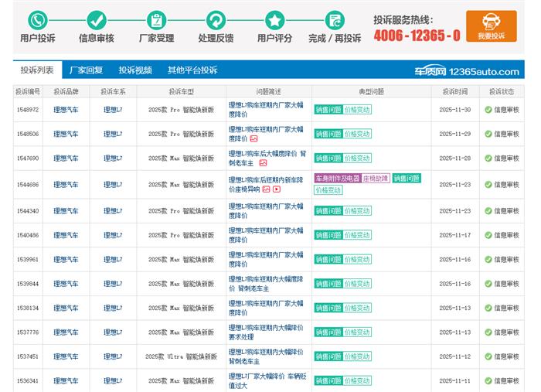541x392 pixels.
Task: Click the green status check icon for 1537451
Action: [488, 356]
